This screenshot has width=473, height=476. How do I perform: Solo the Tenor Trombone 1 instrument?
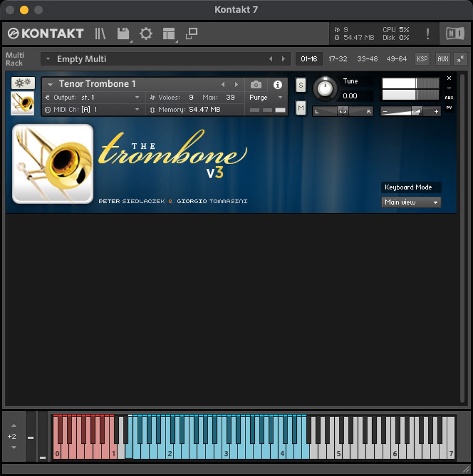coord(301,85)
